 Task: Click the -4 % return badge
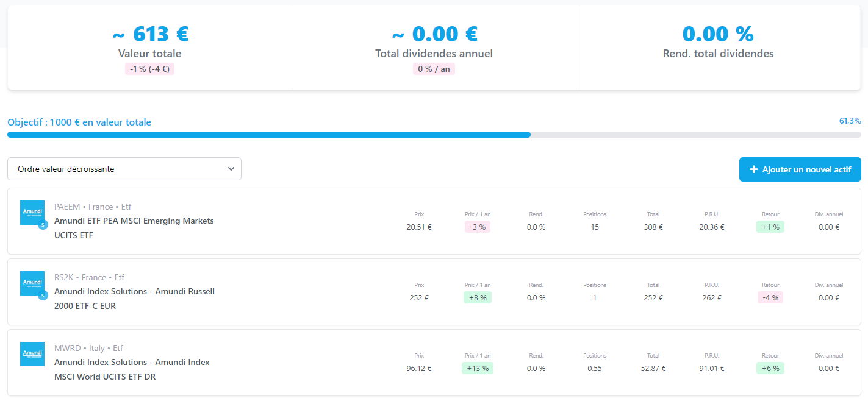click(x=770, y=297)
